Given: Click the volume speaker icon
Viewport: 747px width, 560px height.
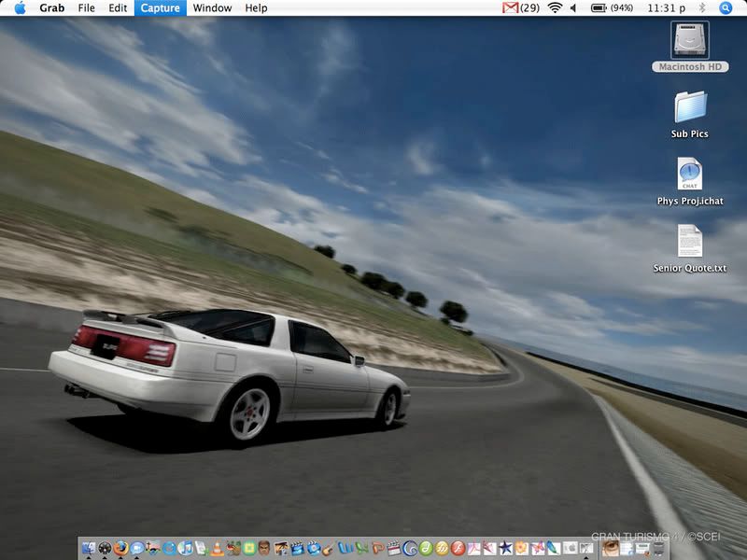Looking at the screenshot, I should [573, 8].
